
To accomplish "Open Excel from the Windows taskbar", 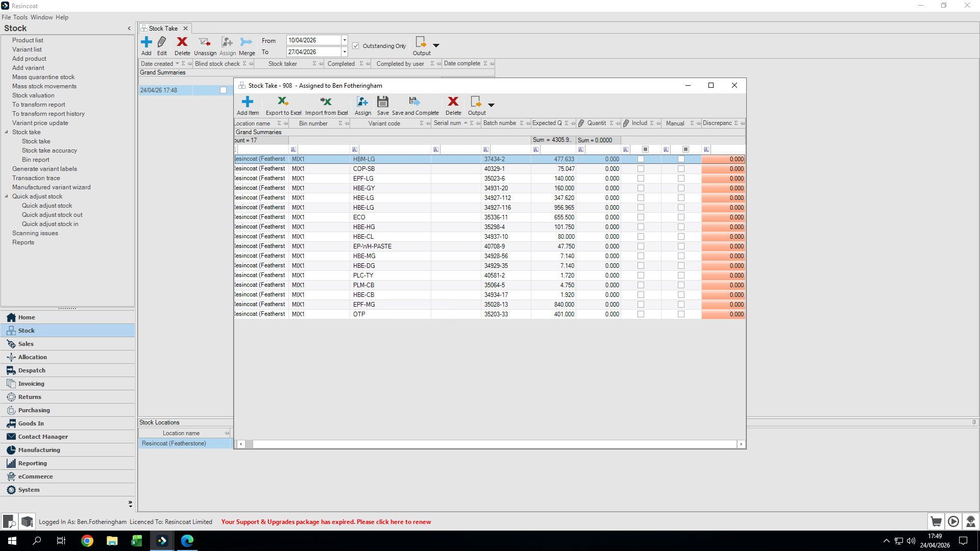I will pyautogui.click(x=137, y=541).
